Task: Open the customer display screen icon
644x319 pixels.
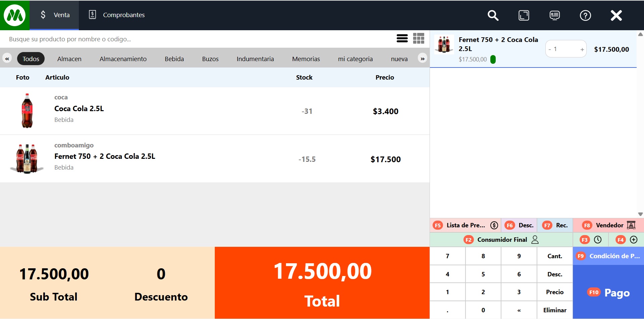Action: pyautogui.click(x=554, y=15)
